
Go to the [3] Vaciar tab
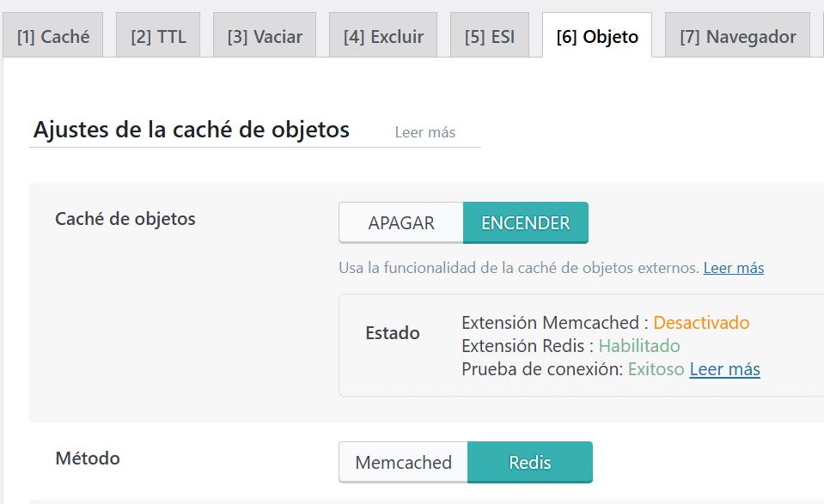265,37
